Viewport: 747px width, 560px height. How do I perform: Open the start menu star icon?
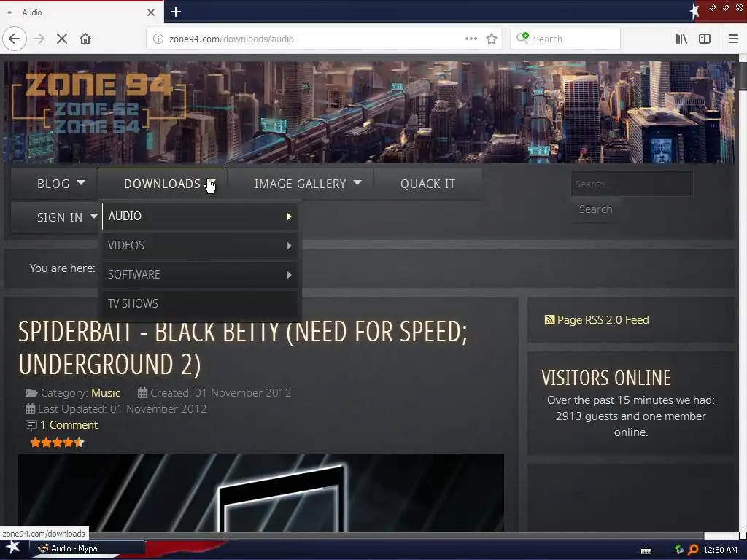(13, 547)
